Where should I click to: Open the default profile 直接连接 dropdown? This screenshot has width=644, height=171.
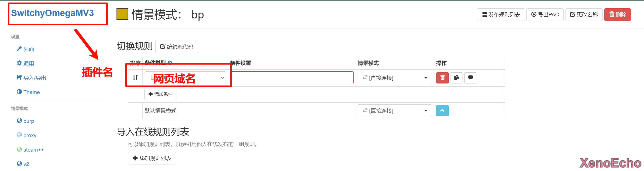(395, 111)
